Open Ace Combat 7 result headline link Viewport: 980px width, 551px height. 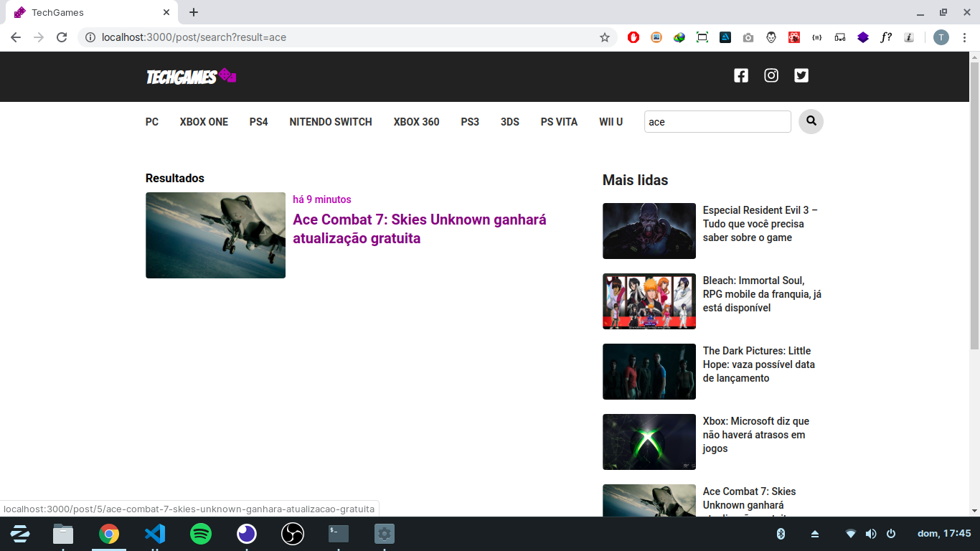pos(420,229)
